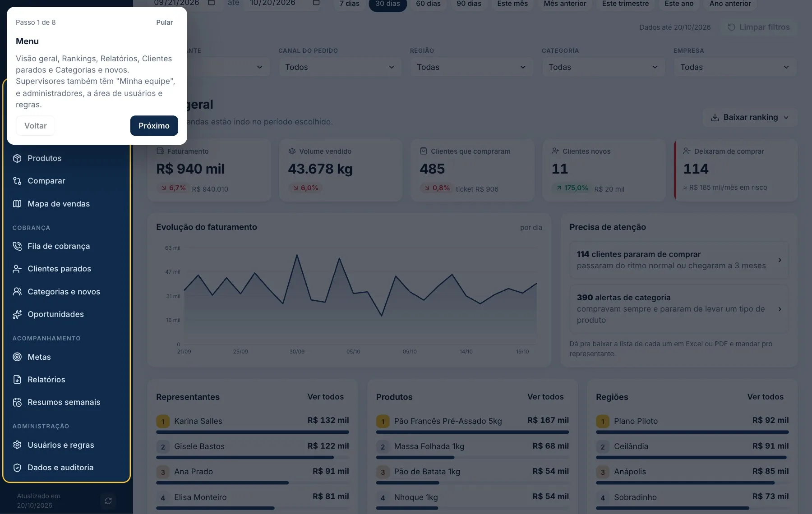Image resolution: width=812 pixels, height=514 pixels.
Task: Click the Relatórios document icon
Action: [x=17, y=380]
